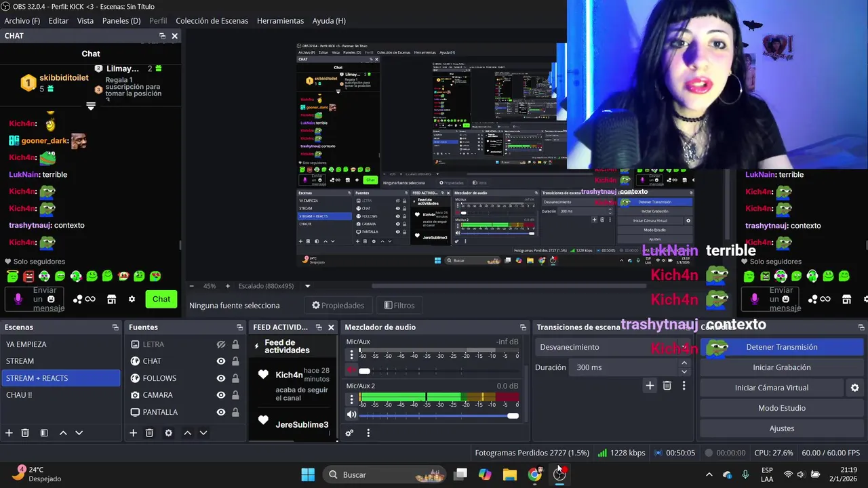
Task: Delete the scene transition with the trash icon
Action: click(x=667, y=386)
